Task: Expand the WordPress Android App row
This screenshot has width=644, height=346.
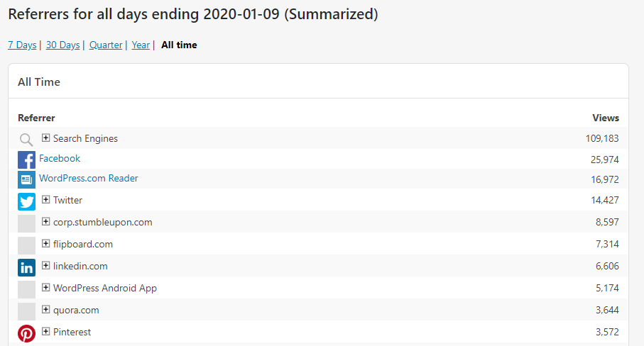Action: [x=45, y=288]
